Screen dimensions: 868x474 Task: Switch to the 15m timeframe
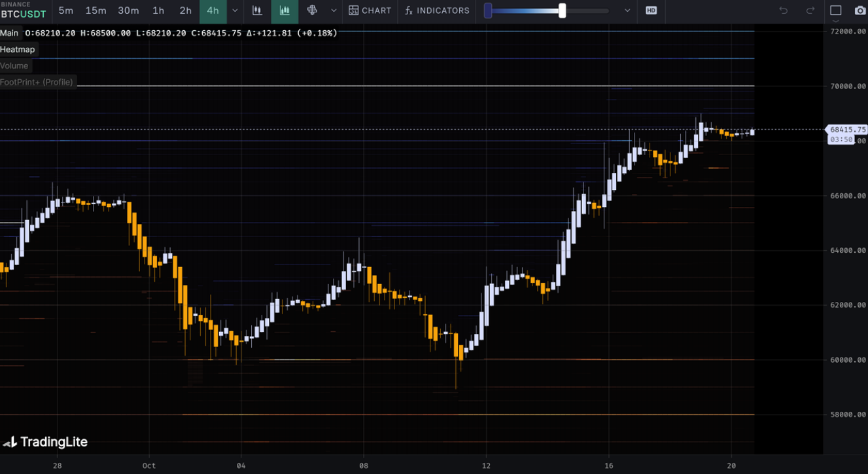tap(95, 10)
